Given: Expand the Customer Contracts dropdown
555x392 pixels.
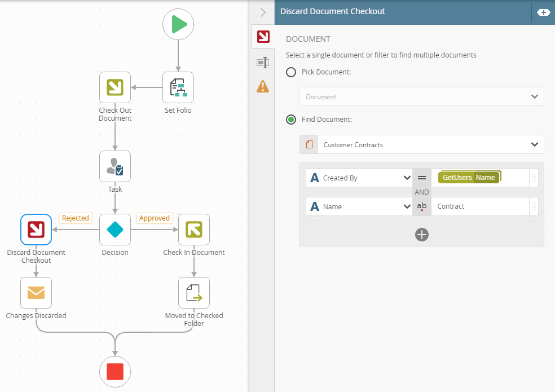Looking at the screenshot, I should pos(421,145).
